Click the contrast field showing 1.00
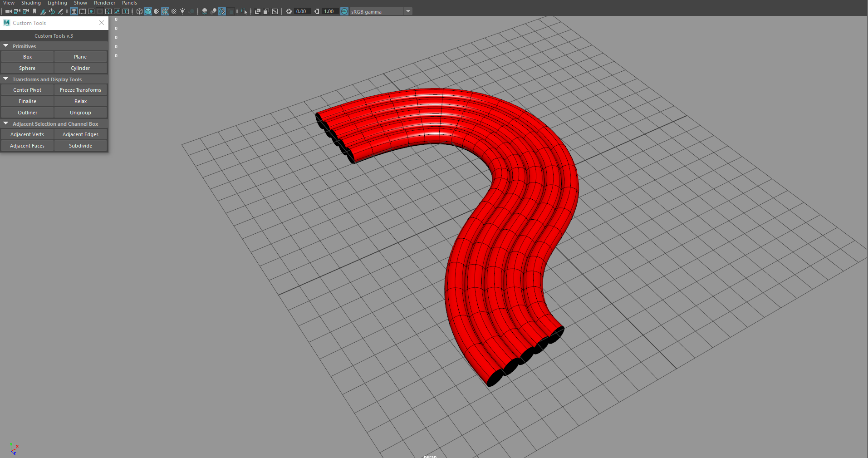The image size is (868, 458). click(329, 11)
